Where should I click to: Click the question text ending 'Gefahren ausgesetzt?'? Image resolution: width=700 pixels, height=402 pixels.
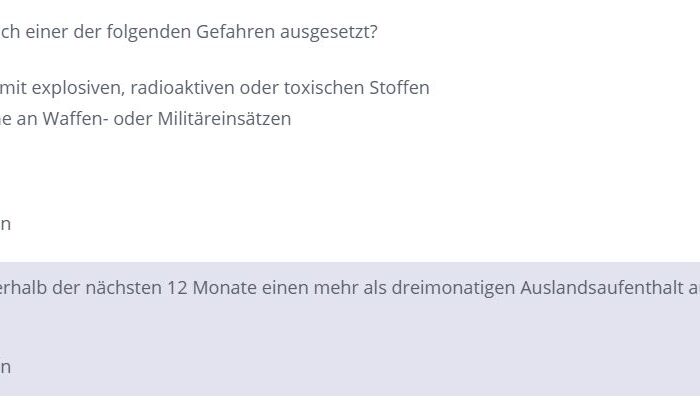click(188, 32)
